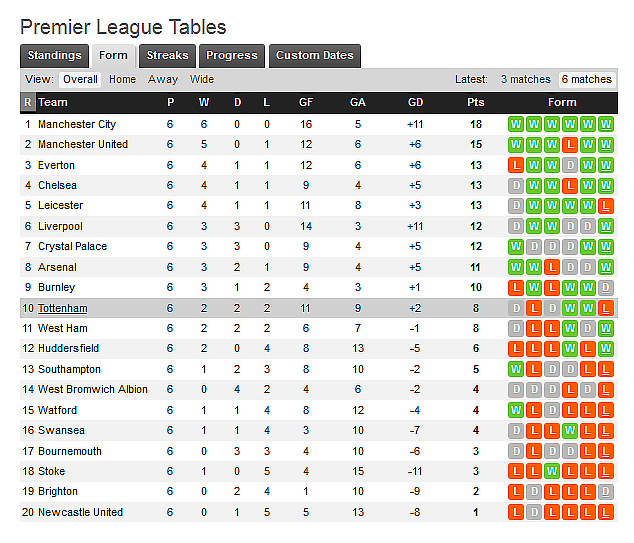The width and height of the screenshot is (634, 543).
Task: Open the Streaks tab
Action: coord(167,56)
